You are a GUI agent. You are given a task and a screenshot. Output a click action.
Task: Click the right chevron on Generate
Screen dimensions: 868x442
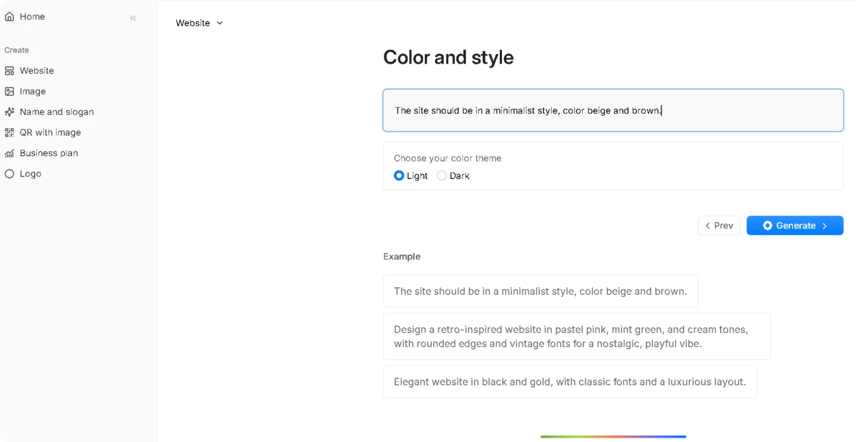point(825,226)
